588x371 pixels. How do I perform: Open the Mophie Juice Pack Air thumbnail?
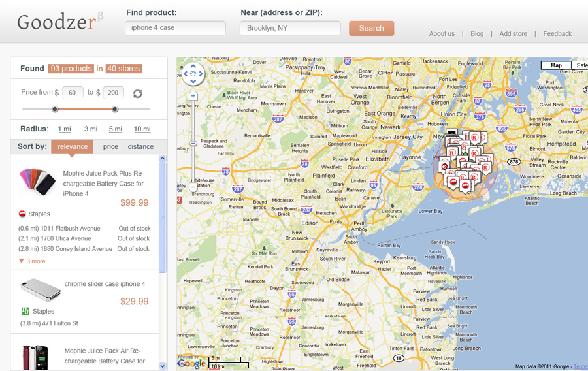click(36, 357)
